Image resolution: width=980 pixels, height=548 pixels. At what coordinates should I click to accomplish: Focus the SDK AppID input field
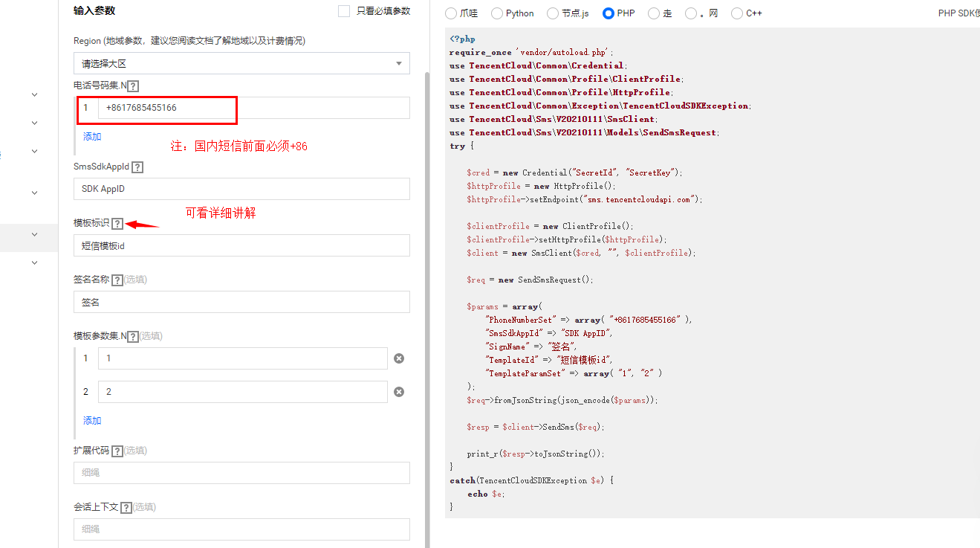click(x=241, y=189)
